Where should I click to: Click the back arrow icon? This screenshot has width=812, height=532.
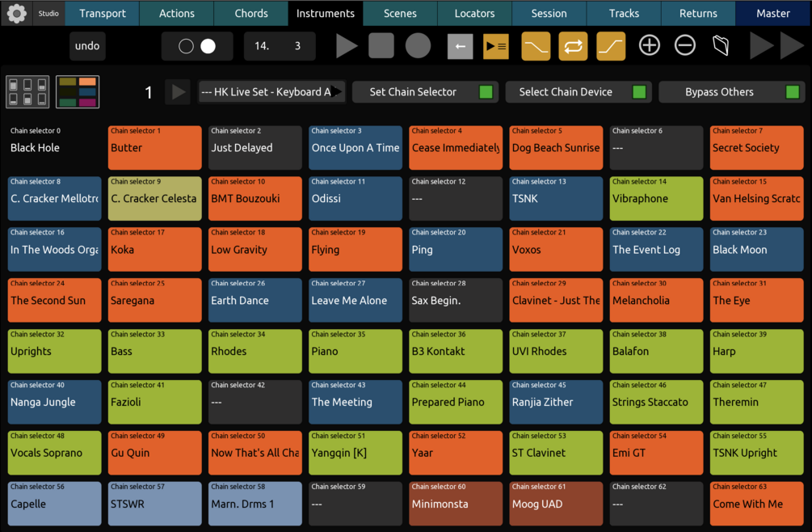coord(460,46)
